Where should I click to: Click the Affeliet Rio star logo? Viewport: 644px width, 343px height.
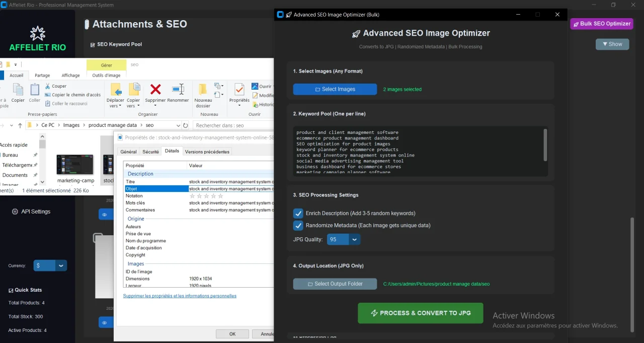pos(38,33)
